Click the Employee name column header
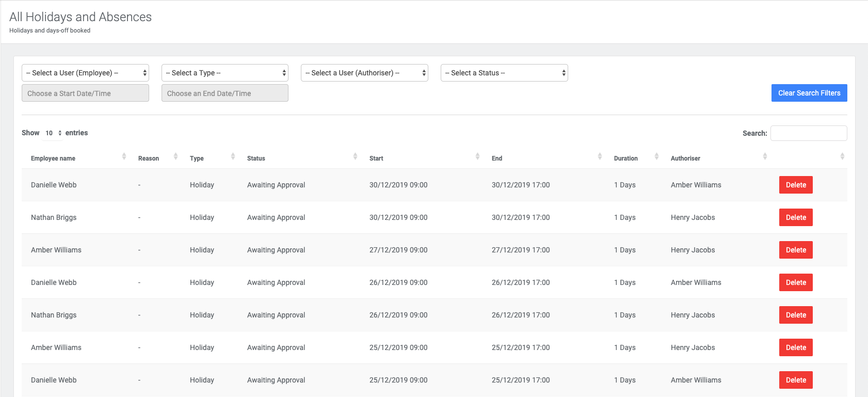This screenshot has height=397, width=868. tap(53, 158)
